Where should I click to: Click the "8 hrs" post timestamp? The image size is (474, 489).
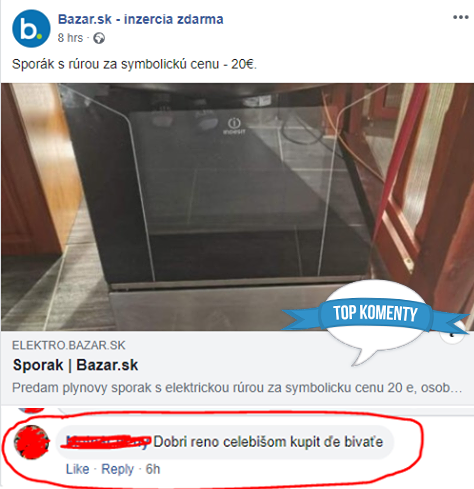[x=70, y=38]
